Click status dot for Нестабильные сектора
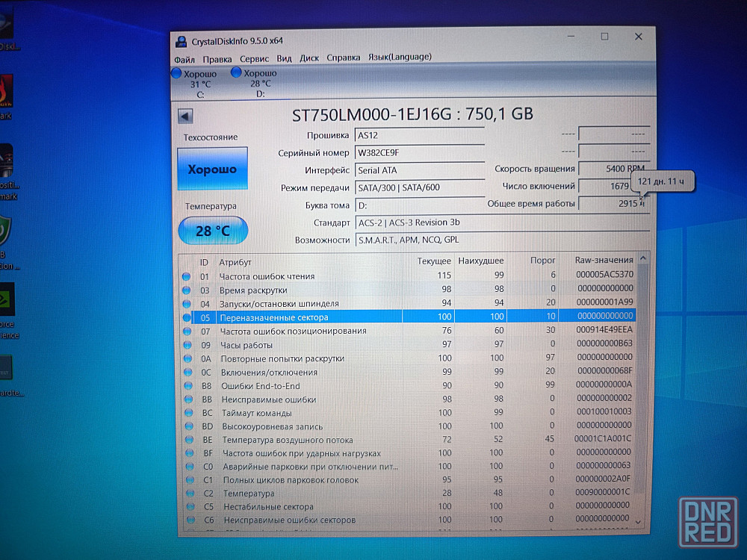The image size is (747, 560). [190, 507]
